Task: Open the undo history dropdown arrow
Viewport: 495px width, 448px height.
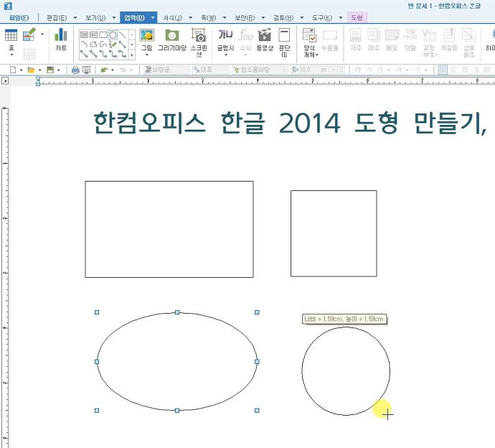Action: [x=113, y=70]
